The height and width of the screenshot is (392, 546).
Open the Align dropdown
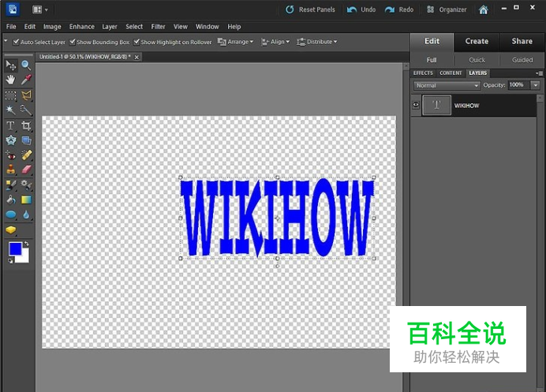point(275,42)
